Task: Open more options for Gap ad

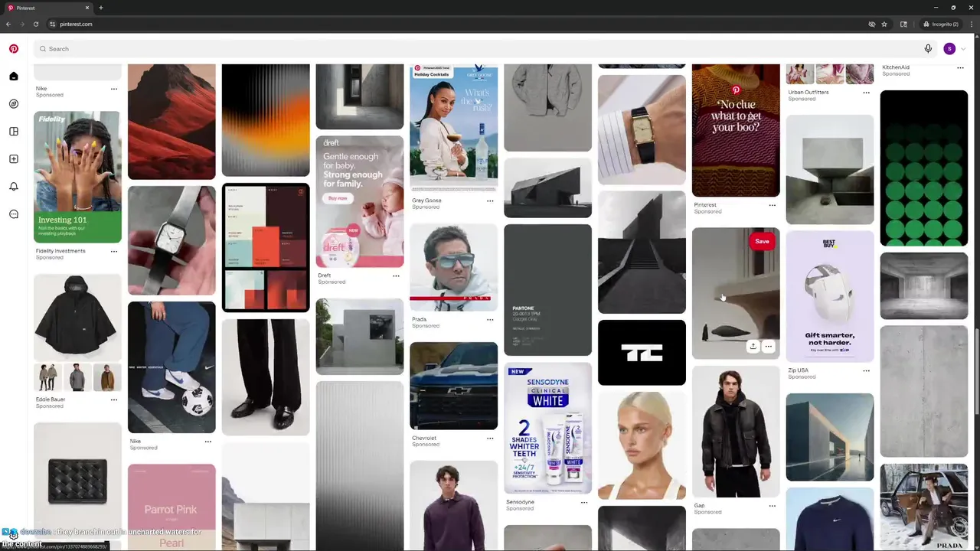Action: [x=772, y=506]
